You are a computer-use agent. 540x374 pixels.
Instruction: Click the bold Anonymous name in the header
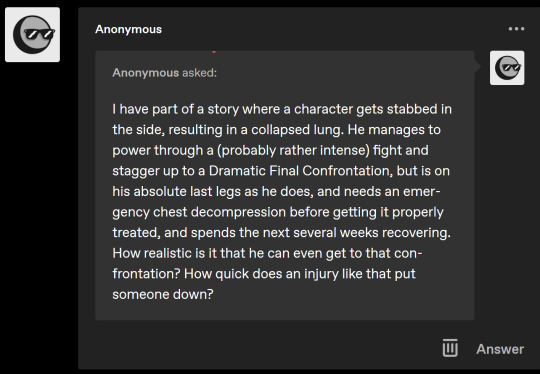128,29
